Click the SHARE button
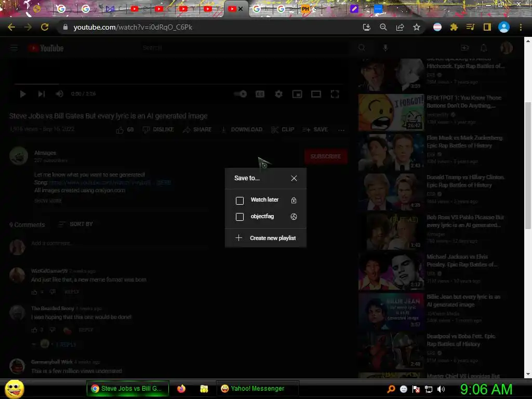The image size is (532, 399). [197, 129]
